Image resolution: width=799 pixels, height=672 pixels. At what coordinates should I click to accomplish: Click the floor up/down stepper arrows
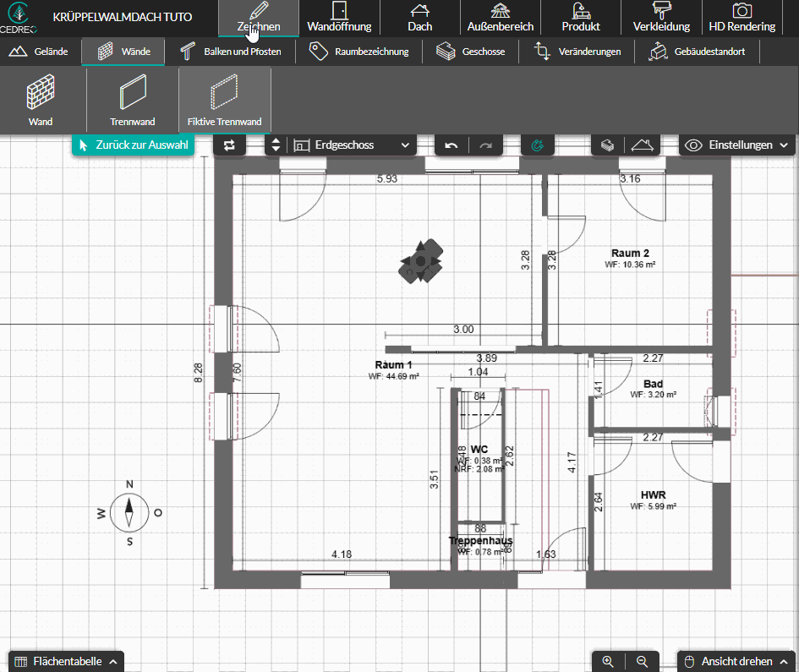[x=276, y=145]
